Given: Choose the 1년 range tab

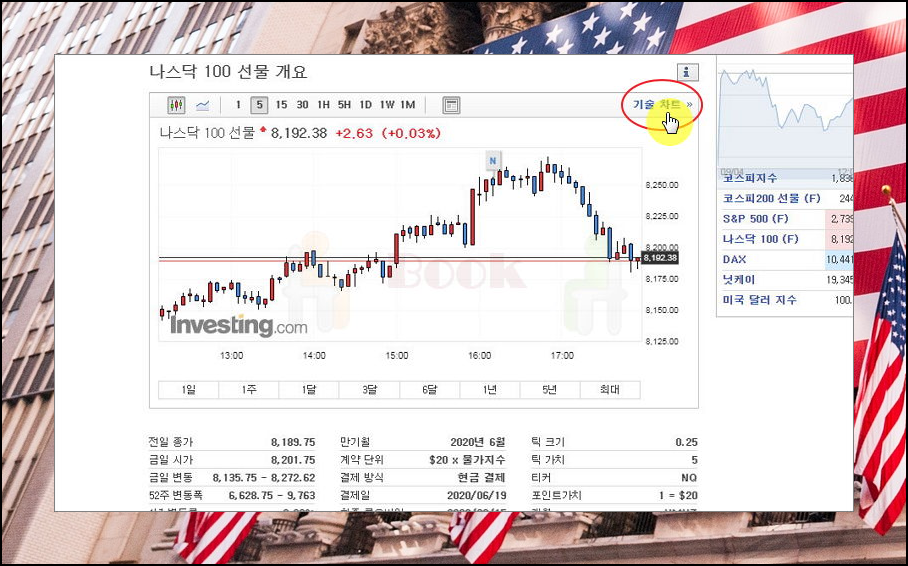Looking at the screenshot, I should coord(490,390).
